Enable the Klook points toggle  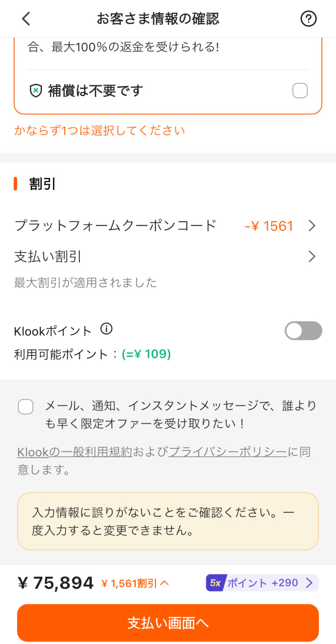pos(303,331)
